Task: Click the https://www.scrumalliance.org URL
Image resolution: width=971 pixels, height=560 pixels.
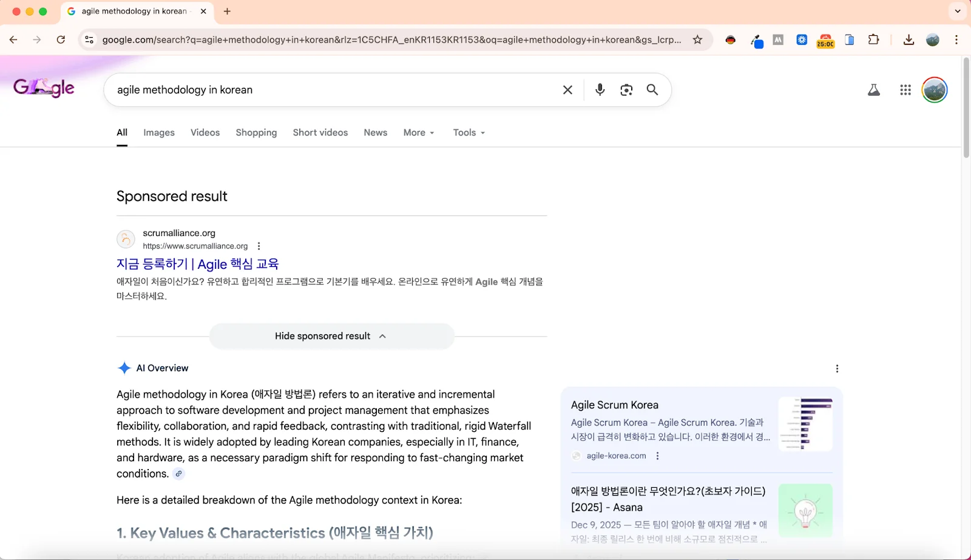Action: (195, 246)
